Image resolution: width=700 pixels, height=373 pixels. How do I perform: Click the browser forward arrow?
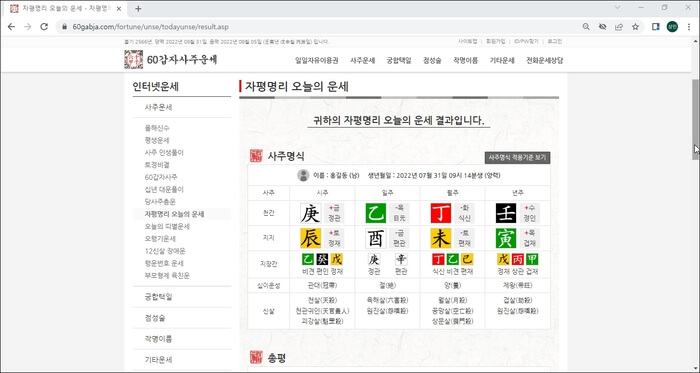pyautogui.click(x=28, y=27)
